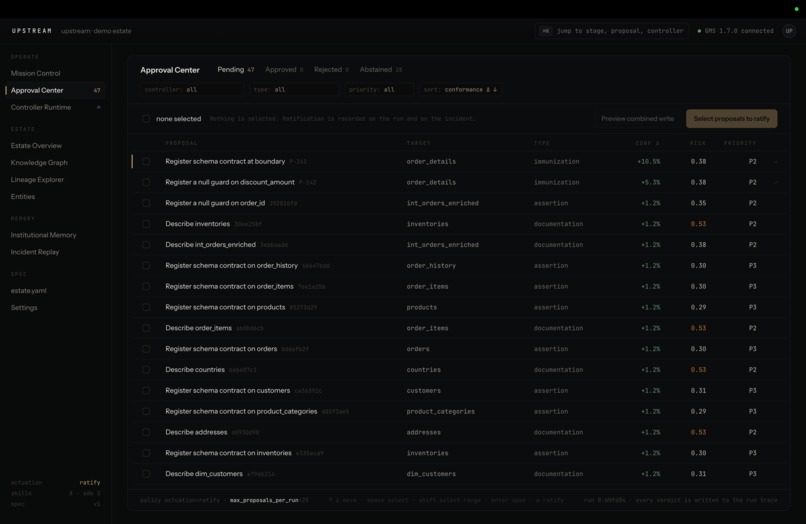Select 'Register schema contract on products' checkbox
This screenshot has width=806, height=524.
click(146, 307)
